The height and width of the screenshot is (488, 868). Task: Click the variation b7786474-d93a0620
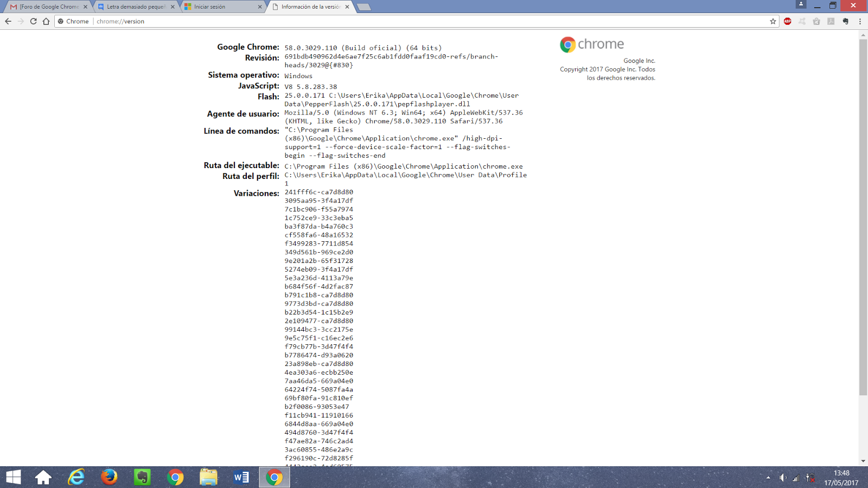[x=319, y=355]
